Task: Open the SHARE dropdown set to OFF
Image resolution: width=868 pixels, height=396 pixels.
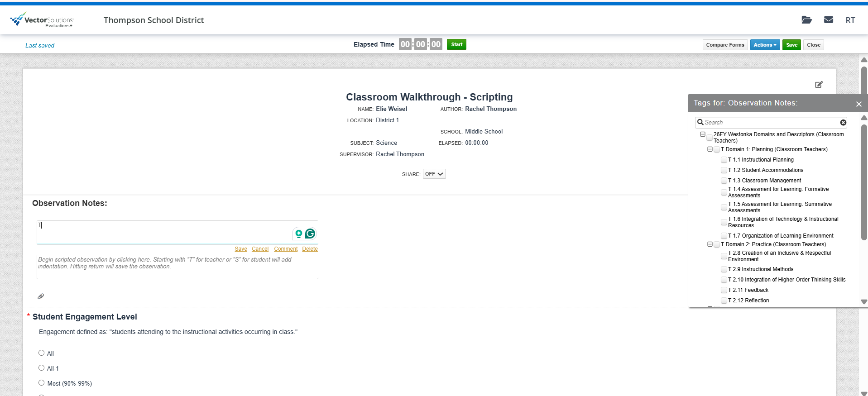Action: tap(434, 174)
